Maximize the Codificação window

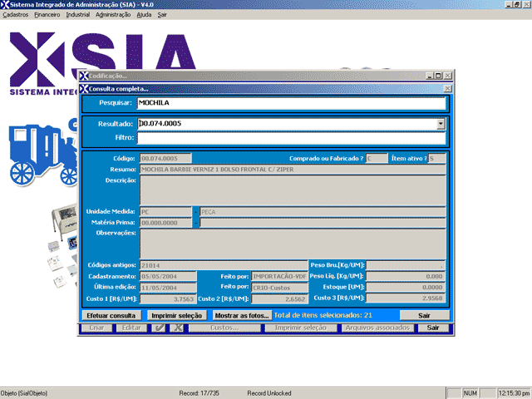point(438,76)
